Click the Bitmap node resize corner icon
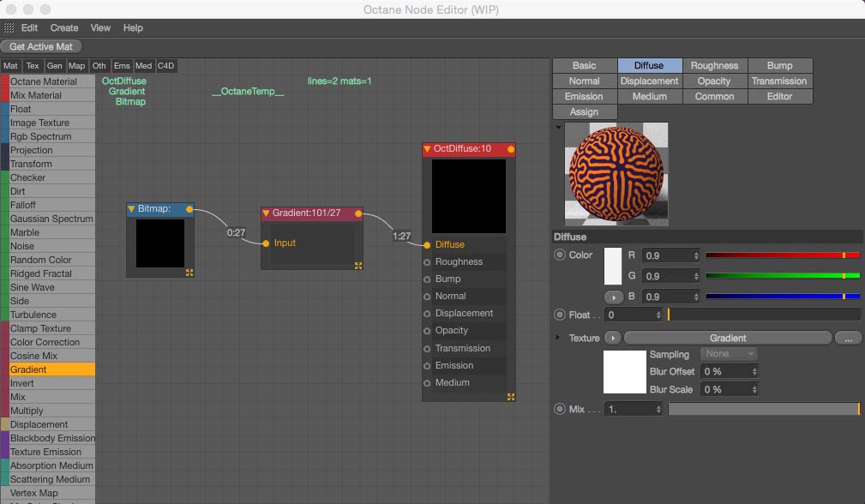This screenshot has width=865, height=504. tap(189, 273)
